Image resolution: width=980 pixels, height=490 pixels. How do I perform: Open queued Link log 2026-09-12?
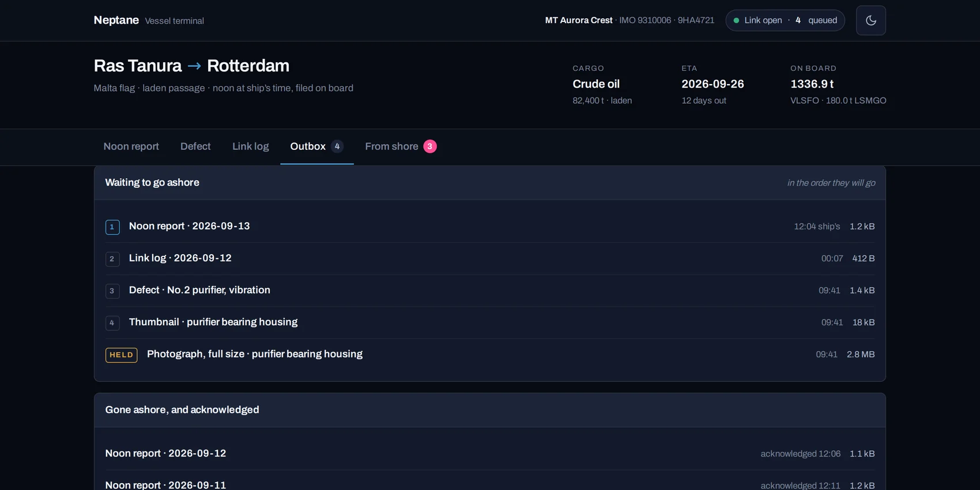[x=490, y=258]
